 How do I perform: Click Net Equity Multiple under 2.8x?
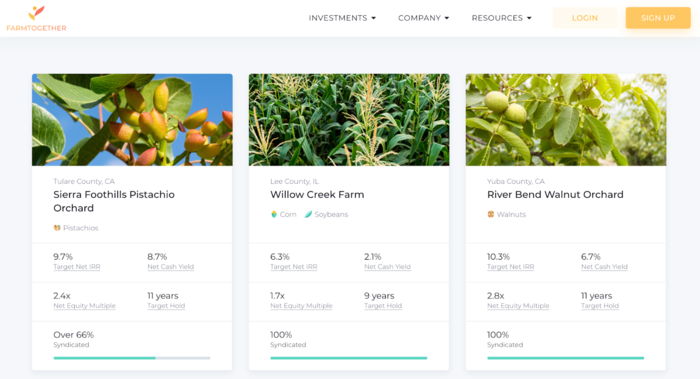[518, 306]
